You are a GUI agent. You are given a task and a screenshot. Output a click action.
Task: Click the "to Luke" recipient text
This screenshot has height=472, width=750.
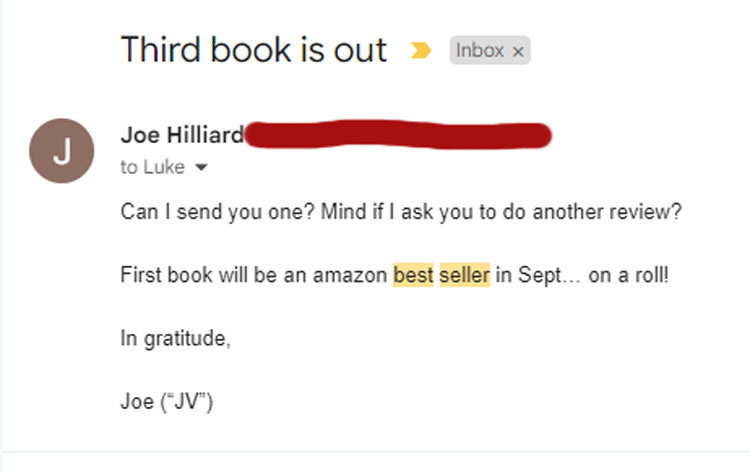coord(153,167)
